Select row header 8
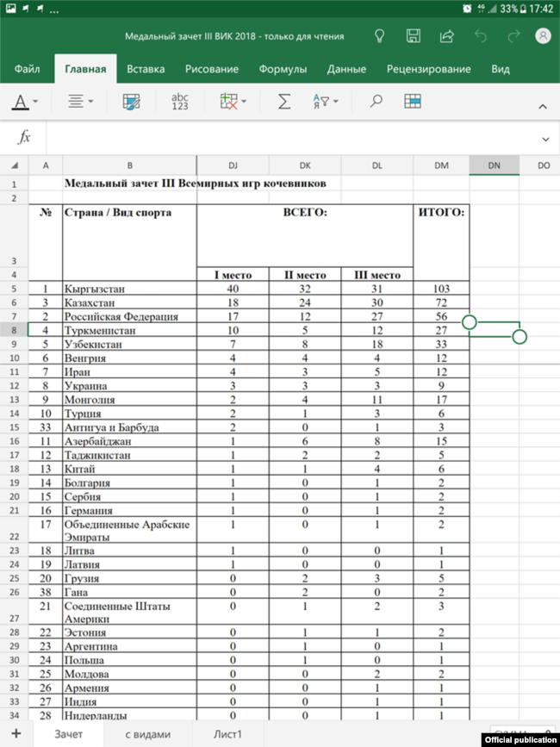This screenshot has width=560, height=747. (x=15, y=330)
